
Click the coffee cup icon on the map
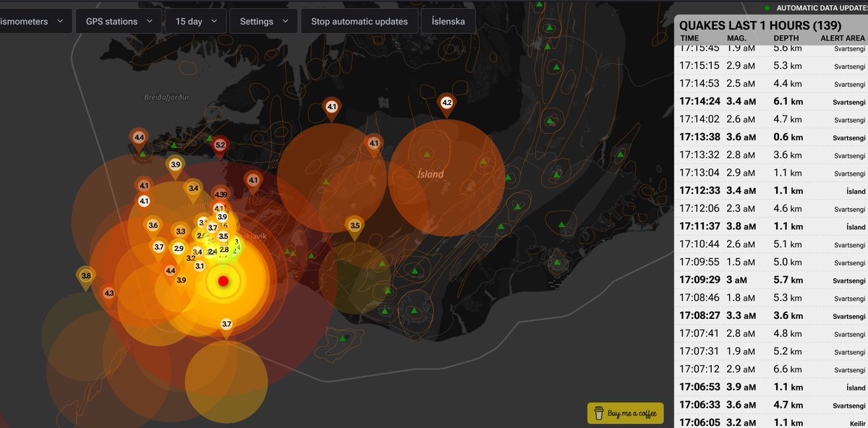click(598, 414)
